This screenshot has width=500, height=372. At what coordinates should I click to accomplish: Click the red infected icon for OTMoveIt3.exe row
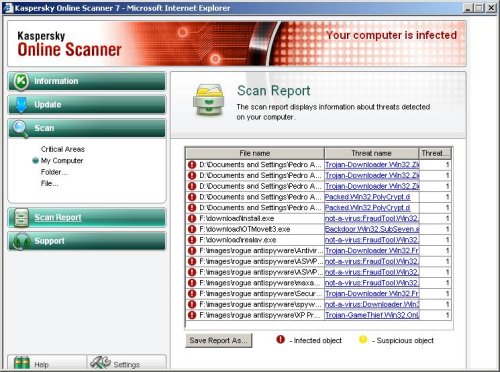(x=192, y=229)
